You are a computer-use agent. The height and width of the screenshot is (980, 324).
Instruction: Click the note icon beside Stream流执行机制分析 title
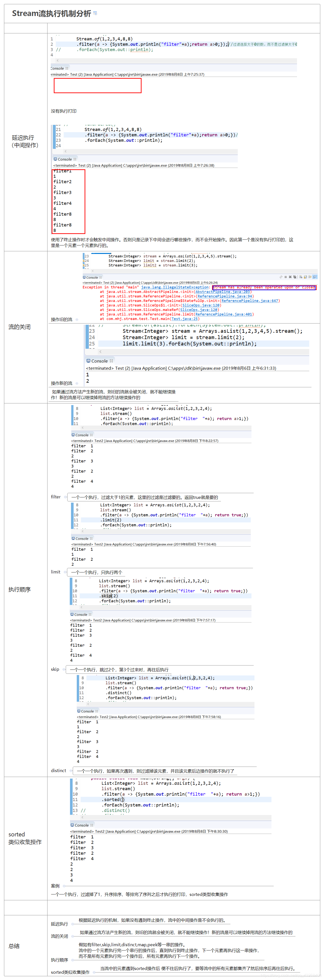pos(95,13)
